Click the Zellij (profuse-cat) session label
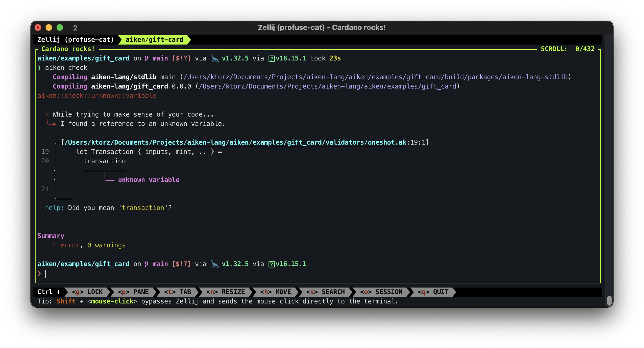Image resolution: width=644 pixels, height=348 pixels. pos(75,40)
